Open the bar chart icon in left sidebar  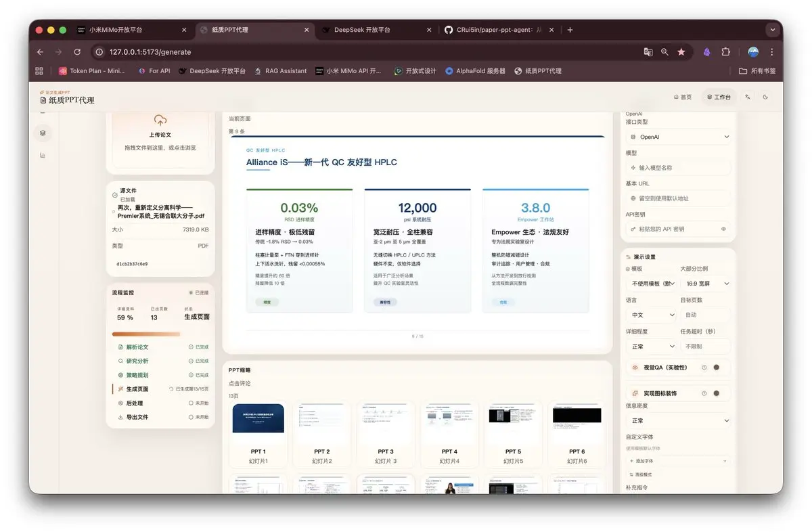coord(43,155)
